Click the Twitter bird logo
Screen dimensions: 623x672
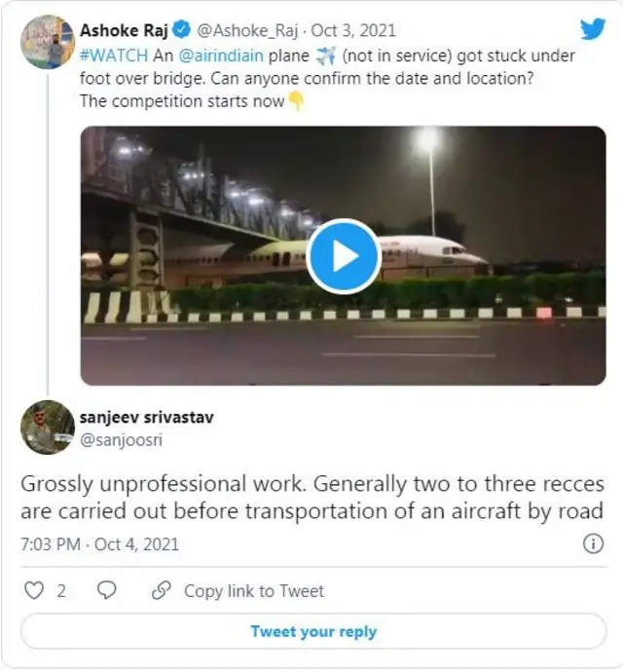click(x=592, y=30)
